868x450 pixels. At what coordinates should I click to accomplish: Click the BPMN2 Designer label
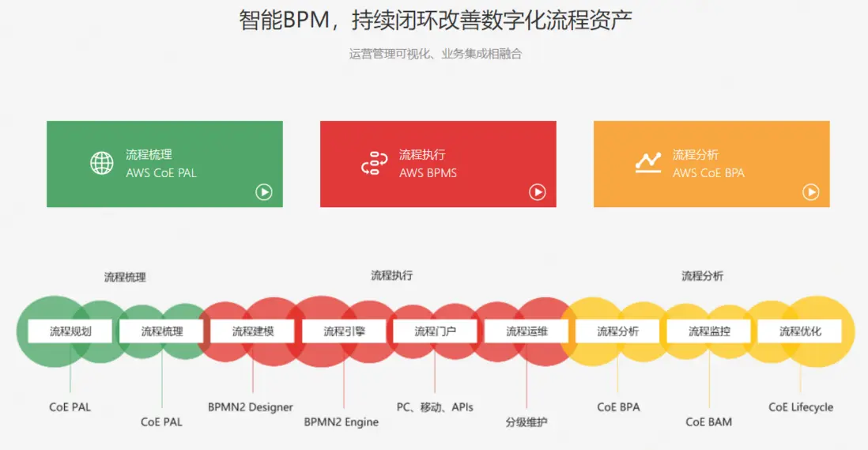[251, 407]
